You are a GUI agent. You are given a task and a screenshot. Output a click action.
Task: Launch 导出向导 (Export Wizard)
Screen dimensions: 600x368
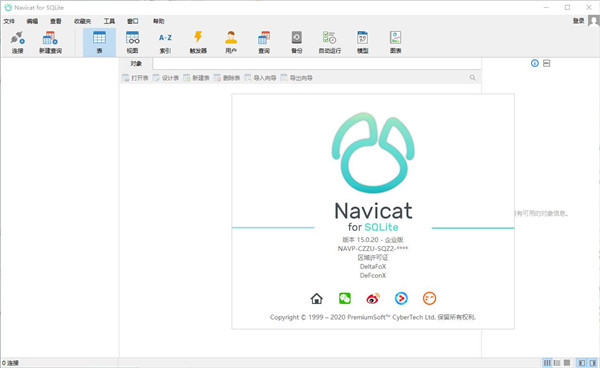(x=297, y=78)
